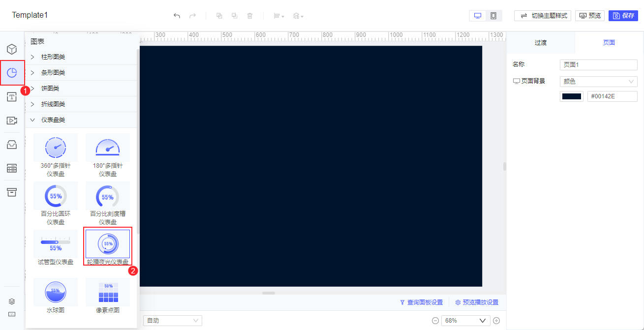The image size is (644, 330).
Task: Select the 试管型仪表盘 chart
Action: (x=56, y=248)
